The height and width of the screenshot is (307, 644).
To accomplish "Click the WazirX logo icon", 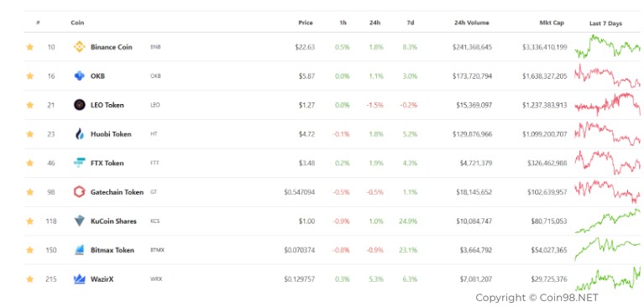I will coord(79,279).
